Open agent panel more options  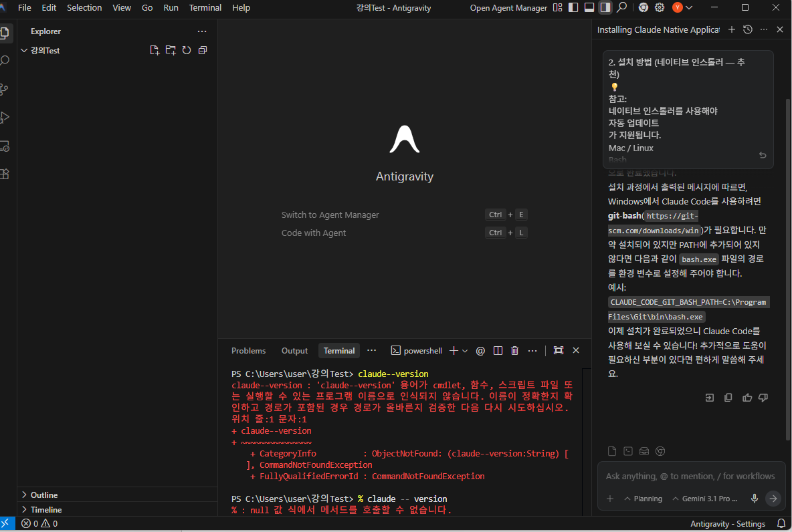[764, 30]
